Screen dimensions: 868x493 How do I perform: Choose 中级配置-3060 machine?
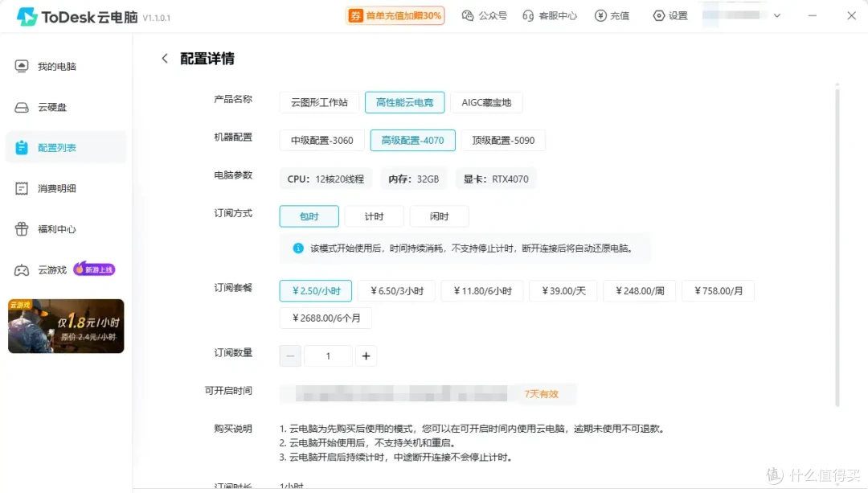coord(322,140)
